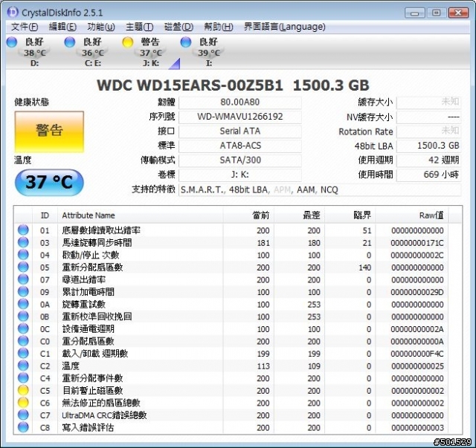Click status orb for attribute 0C 設備通電週期
Image resolution: width=476 pixels, height=448 pixels.
23,328
